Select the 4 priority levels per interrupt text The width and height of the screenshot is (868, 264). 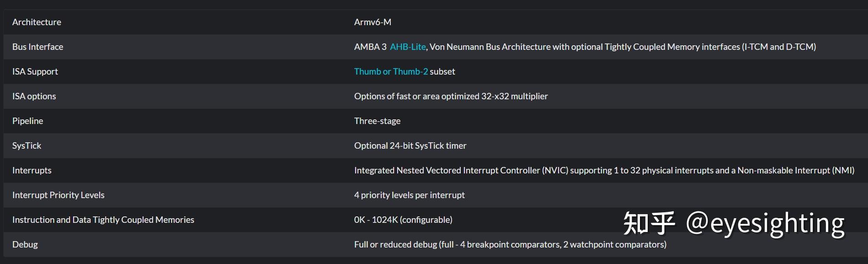pos(409,195)
